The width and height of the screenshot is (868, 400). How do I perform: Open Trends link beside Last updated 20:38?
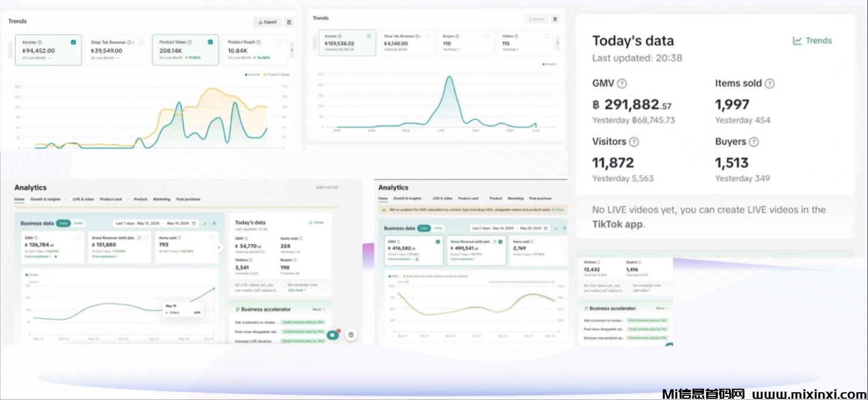pyautogui.click(x=812, y=41)
